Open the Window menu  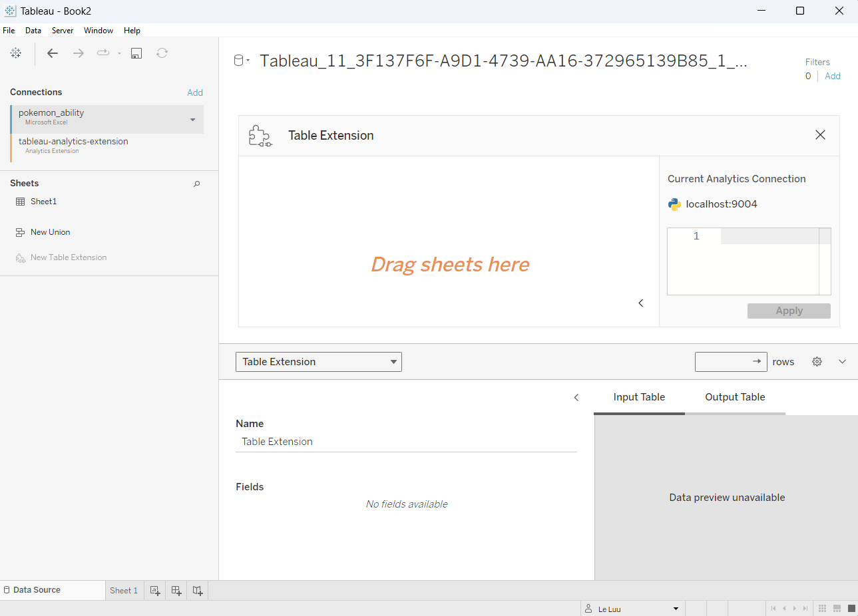pyautogui.click(x=99, y=31)
